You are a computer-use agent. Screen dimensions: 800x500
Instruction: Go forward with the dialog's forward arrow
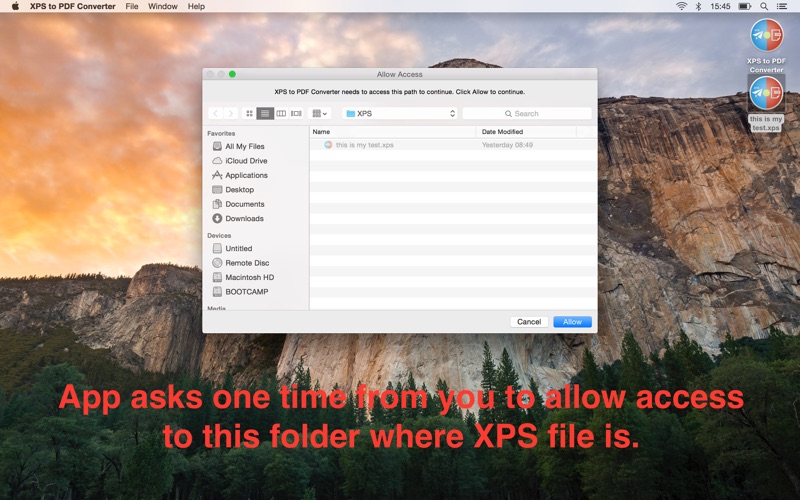[231, 113]
